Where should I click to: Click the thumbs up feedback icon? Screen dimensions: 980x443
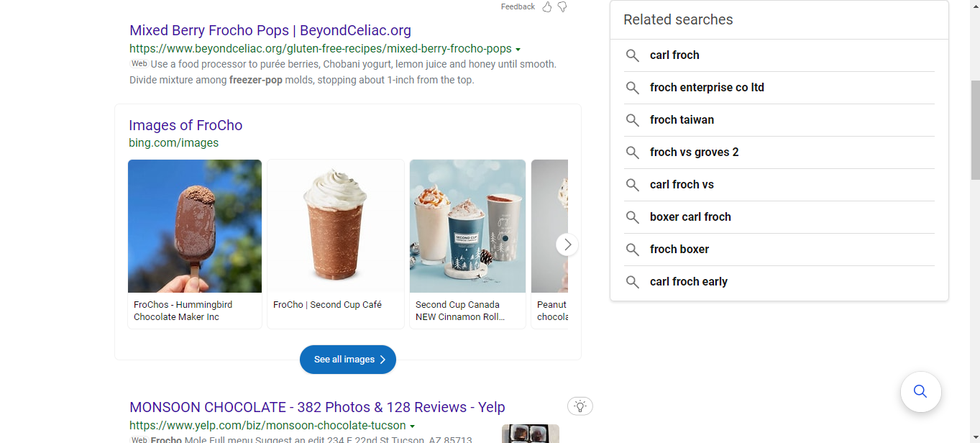(547, 7)
